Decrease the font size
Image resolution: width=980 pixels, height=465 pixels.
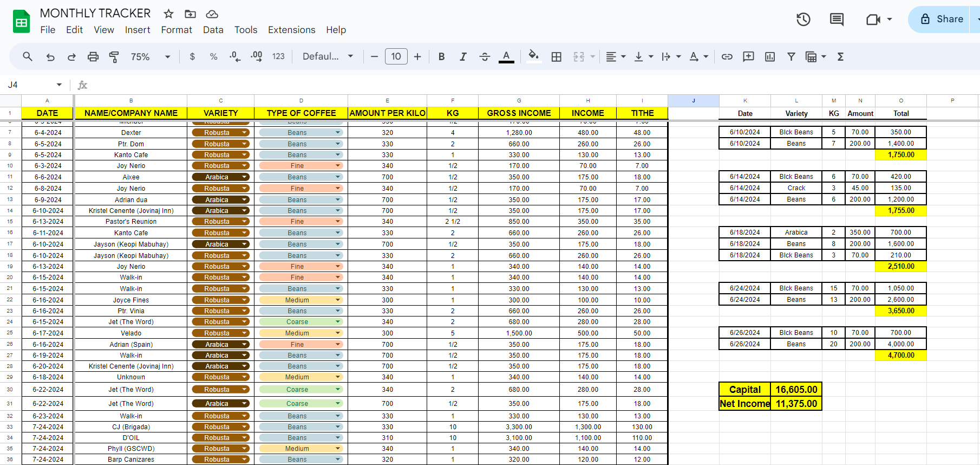coord(374,56)
